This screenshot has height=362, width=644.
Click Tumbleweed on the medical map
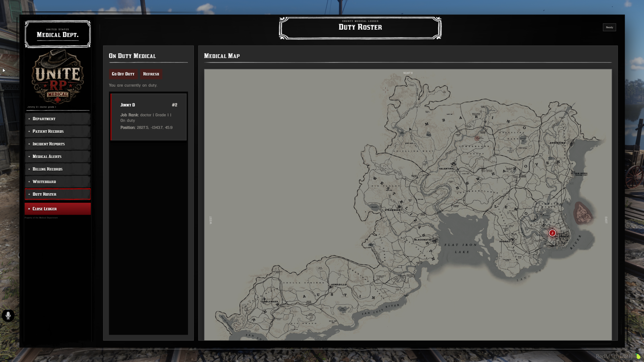pos(269,302)
